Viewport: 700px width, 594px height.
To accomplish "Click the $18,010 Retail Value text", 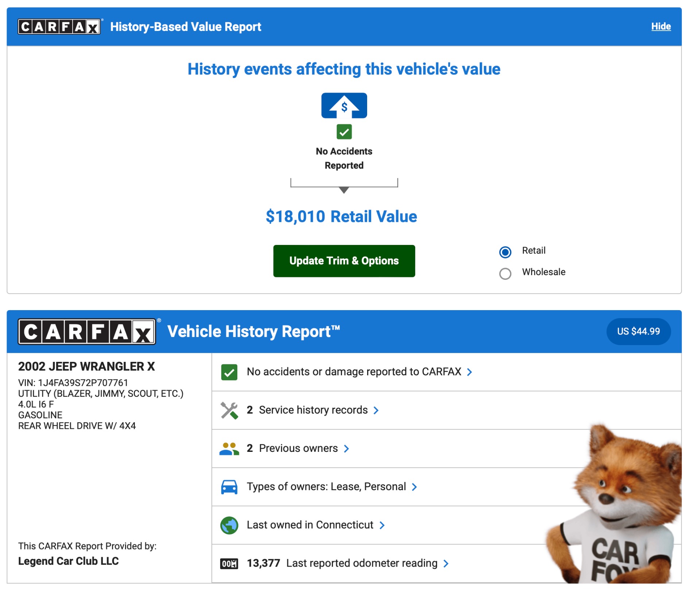I will [x=341, y=216].
